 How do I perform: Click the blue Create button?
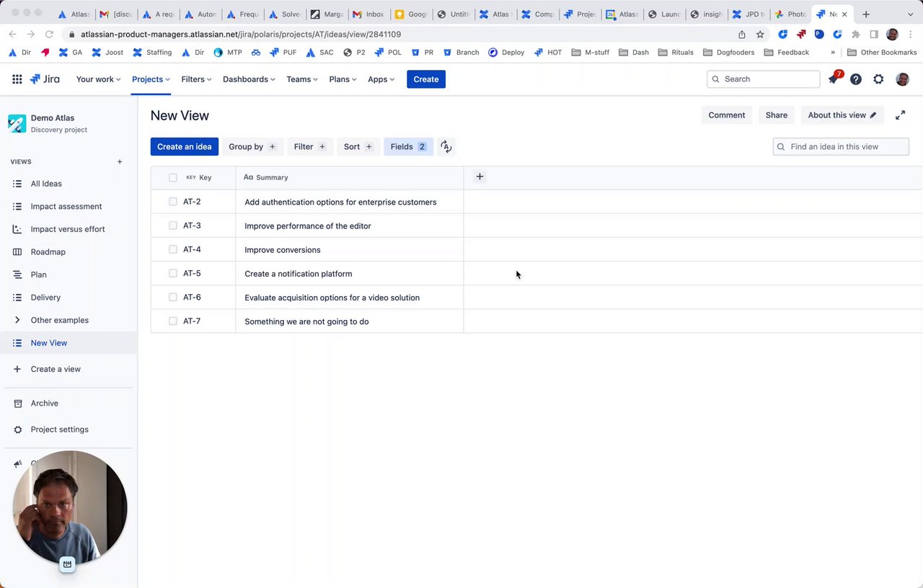pyautogui.click(x=426, y=79)
